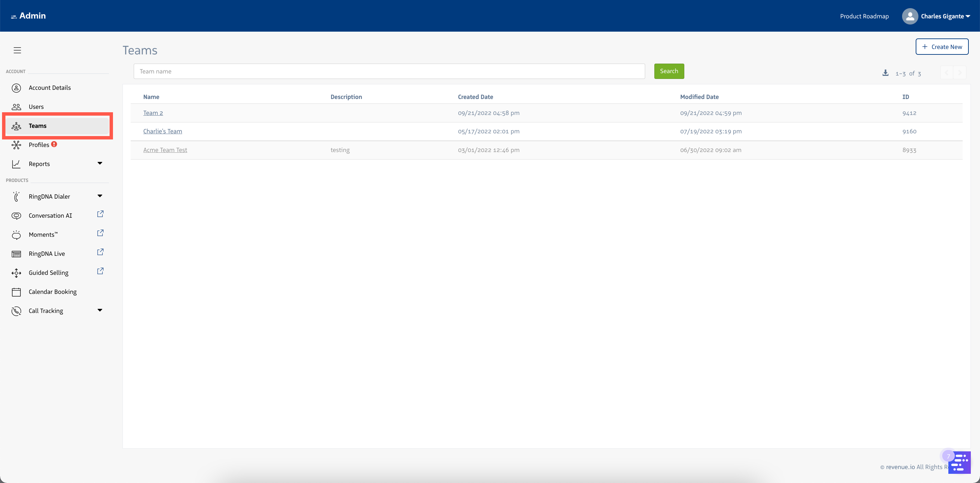Open Conversation AI external link icon
The width and height of the screenshot is (980, 483).
tap(100, 214)
